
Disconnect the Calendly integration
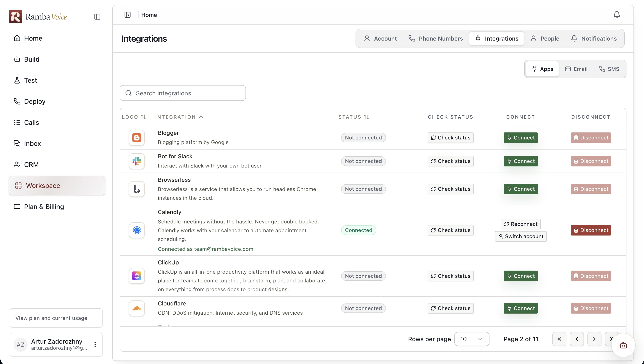point(591,230)
